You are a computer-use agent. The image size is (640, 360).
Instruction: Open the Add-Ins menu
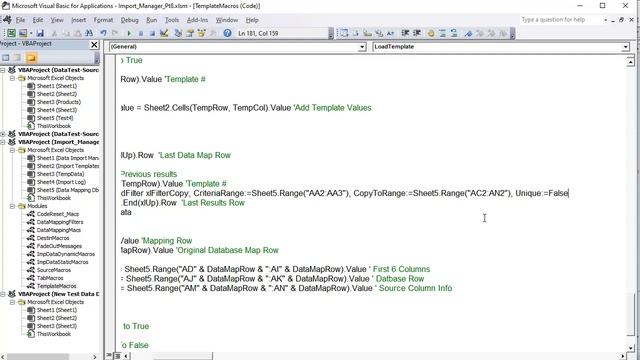coord(197,20)
